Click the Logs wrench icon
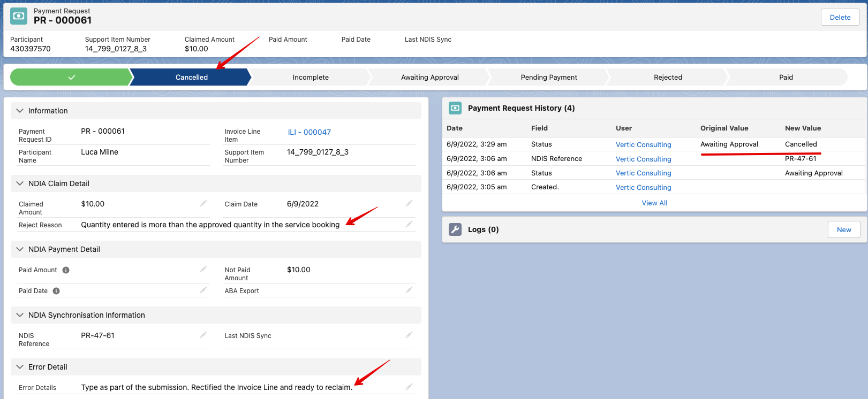868x399 pixels. click(455, 229)
